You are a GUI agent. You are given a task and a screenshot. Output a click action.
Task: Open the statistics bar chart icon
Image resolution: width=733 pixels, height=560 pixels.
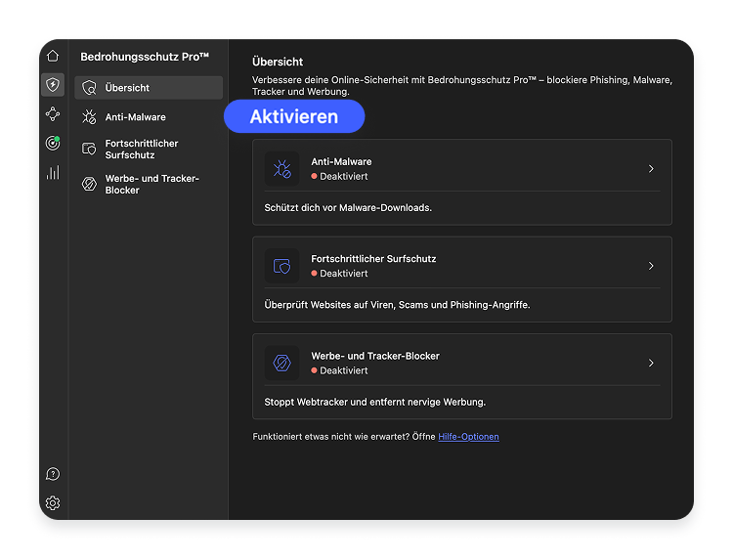coord(53,173)
